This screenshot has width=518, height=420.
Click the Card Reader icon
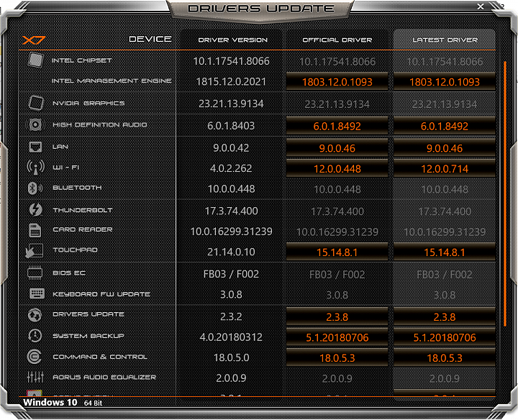(x=35, y=230)
